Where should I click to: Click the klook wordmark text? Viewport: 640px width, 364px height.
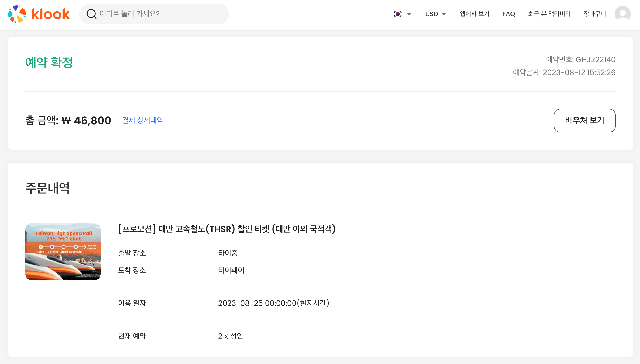[x=51, y=14]
